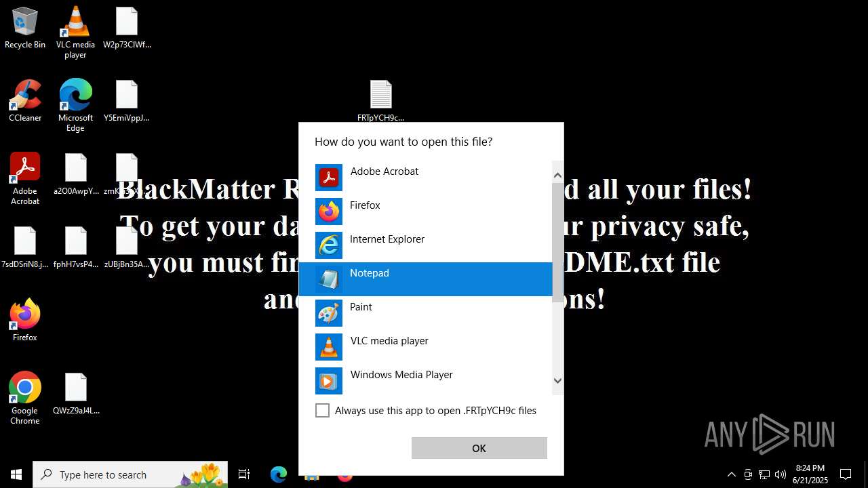This screenshot has height=488, width=868.
Task: Click the app list scrollbar up arrow
Action: point(558,175)
